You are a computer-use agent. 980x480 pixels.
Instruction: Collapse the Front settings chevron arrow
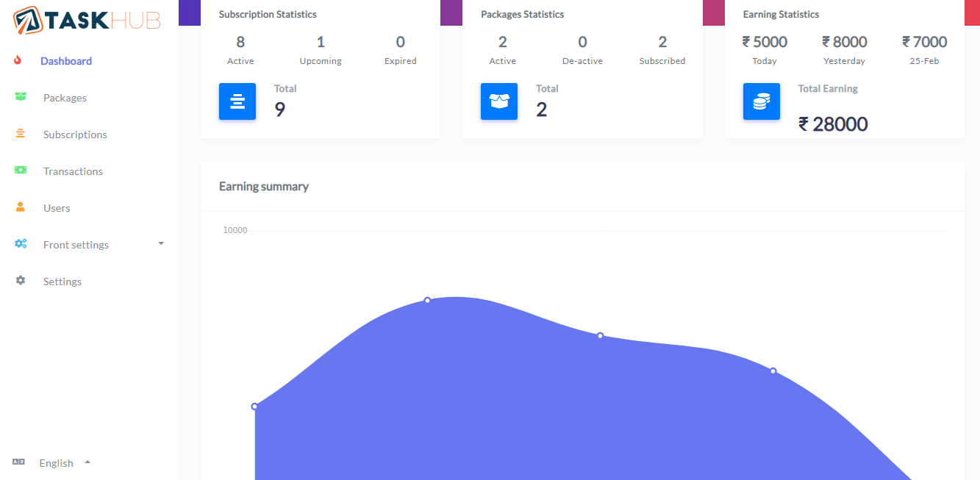click(x=160, y=243)
